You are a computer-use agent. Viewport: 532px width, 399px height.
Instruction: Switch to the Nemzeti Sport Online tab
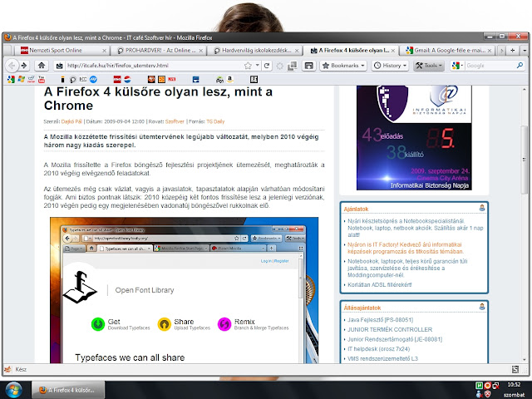(x=61, y=51)
